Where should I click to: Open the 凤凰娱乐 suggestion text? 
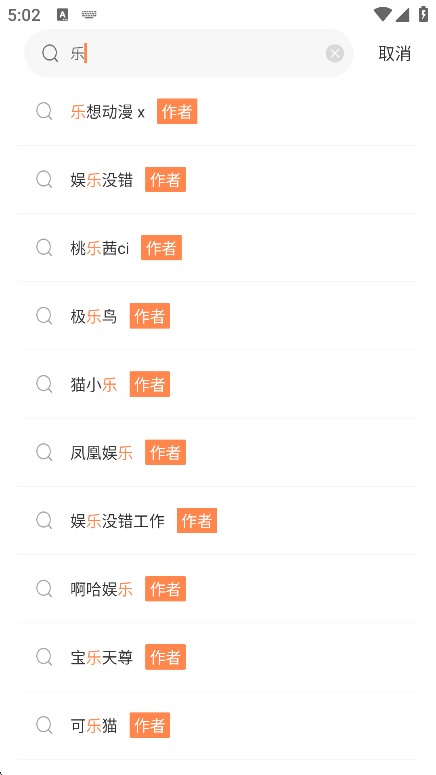click(x=101, y=453)
